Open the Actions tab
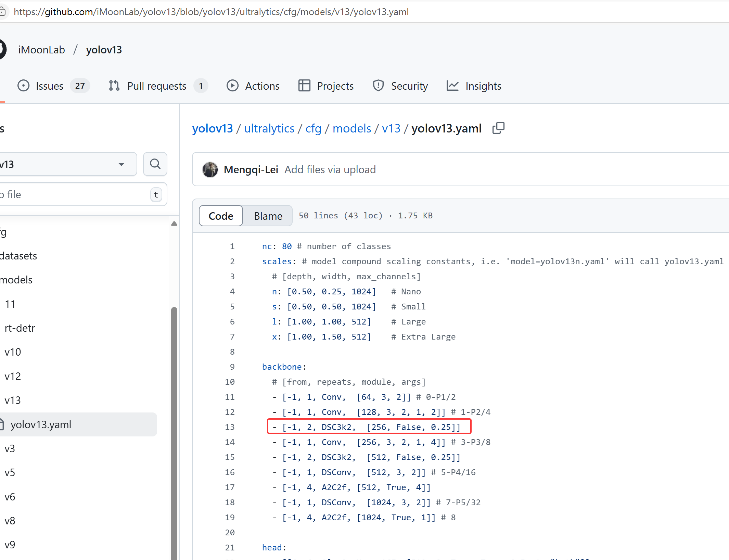Image resolution: width=729 pixels, height=560 pixels. tap(253, 86)
